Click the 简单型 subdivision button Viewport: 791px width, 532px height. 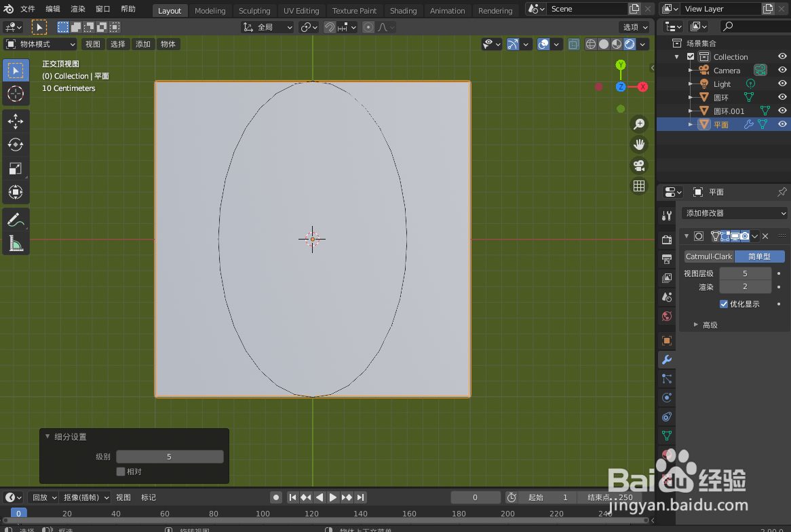(x=759, y=256)
